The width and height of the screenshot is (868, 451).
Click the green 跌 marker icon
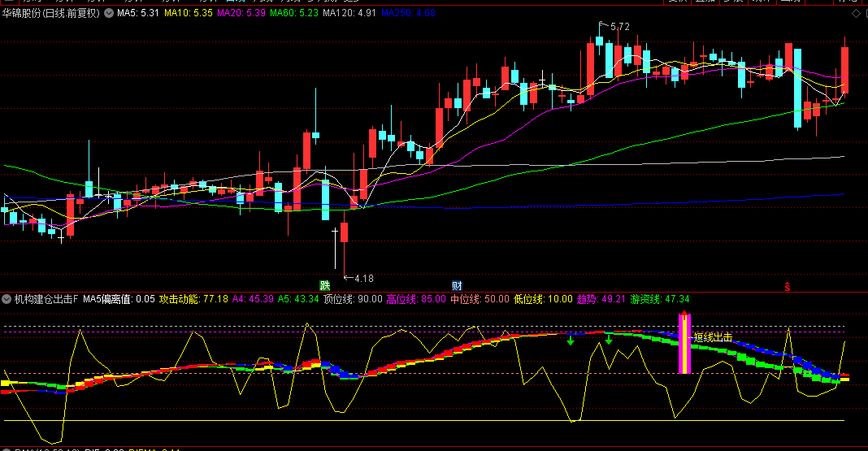coord(325,285)
